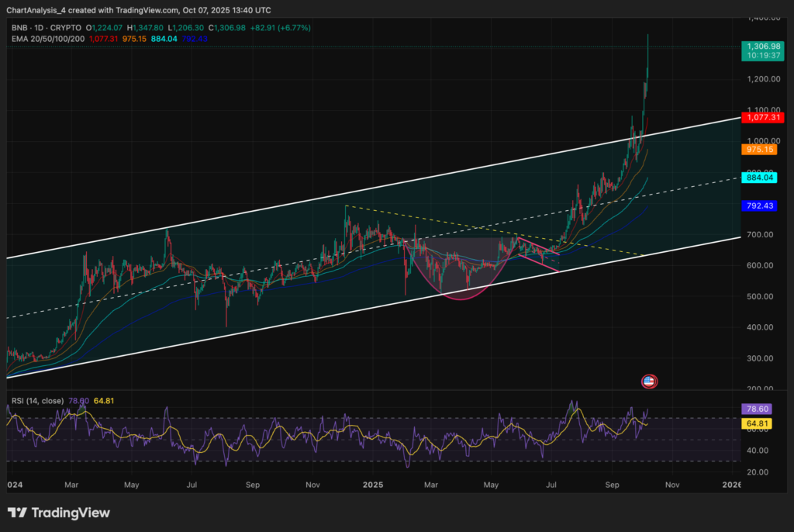
Task: Click the Nov label on the time axis
Action: (671, 485)
